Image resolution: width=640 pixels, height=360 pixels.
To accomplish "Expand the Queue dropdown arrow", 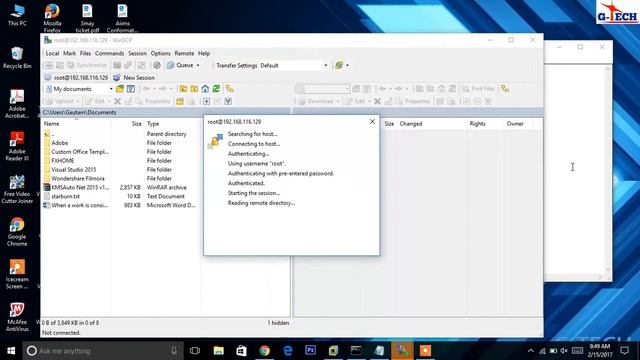I will (x=198, y=65).
